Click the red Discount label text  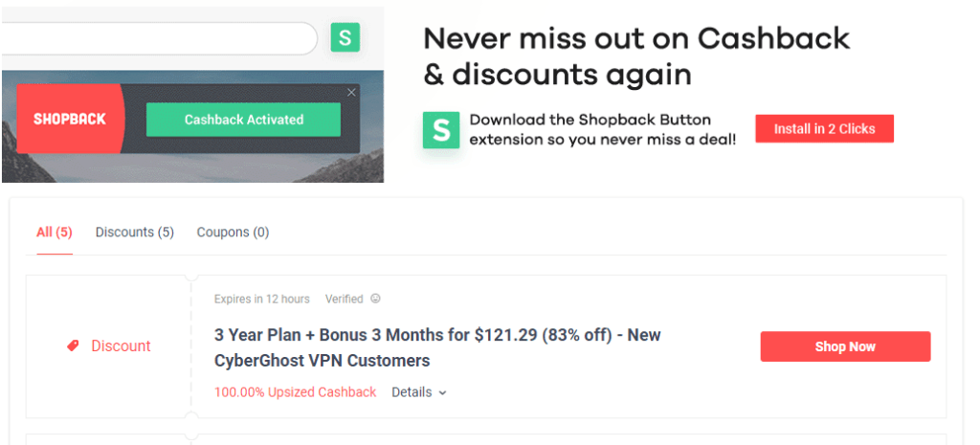pos(121,346)
